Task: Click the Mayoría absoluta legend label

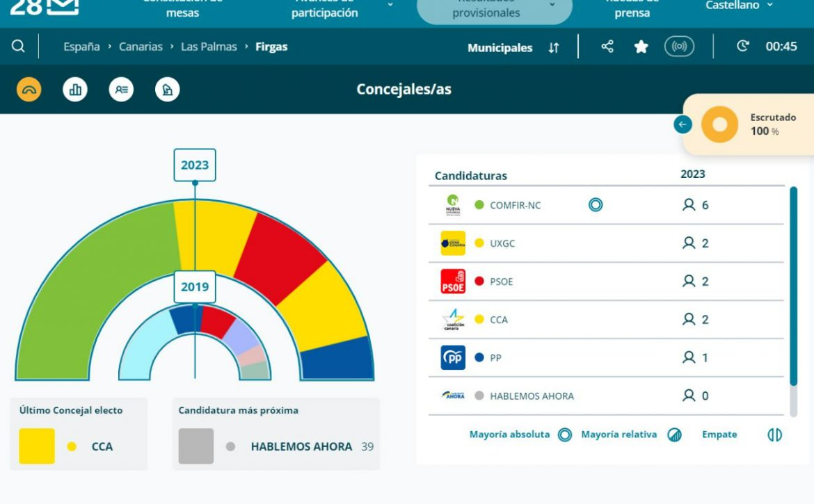Action: pos(509,434)
